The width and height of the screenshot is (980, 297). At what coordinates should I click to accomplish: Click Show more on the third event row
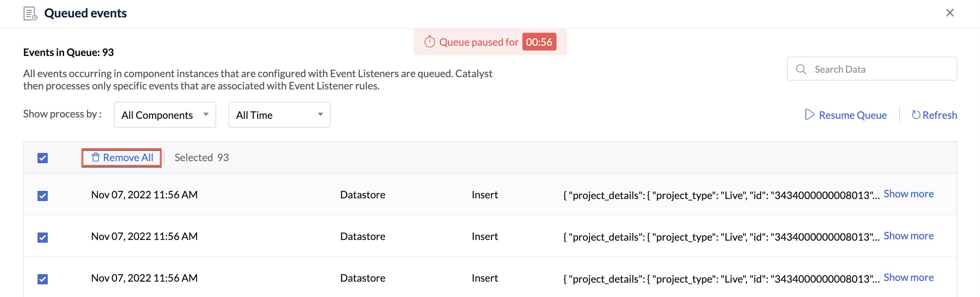click(908, 278)
